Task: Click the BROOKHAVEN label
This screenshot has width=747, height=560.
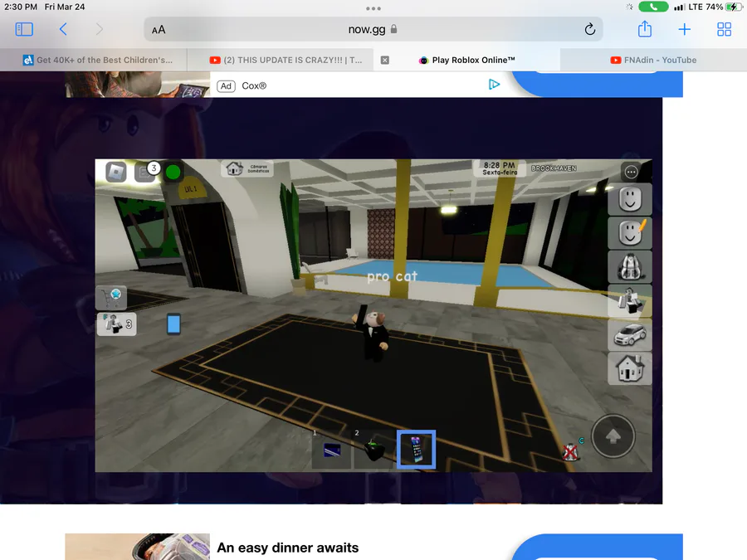Action: tap(554, 168)
